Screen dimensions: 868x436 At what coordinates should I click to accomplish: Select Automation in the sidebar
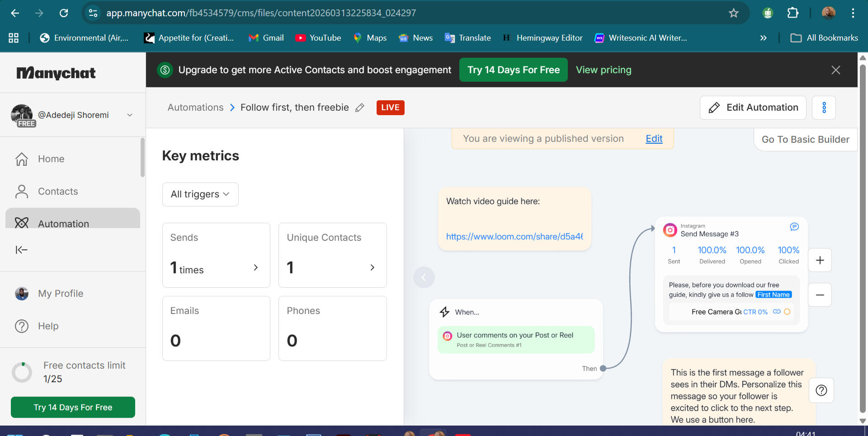click(x=63, y=223)
